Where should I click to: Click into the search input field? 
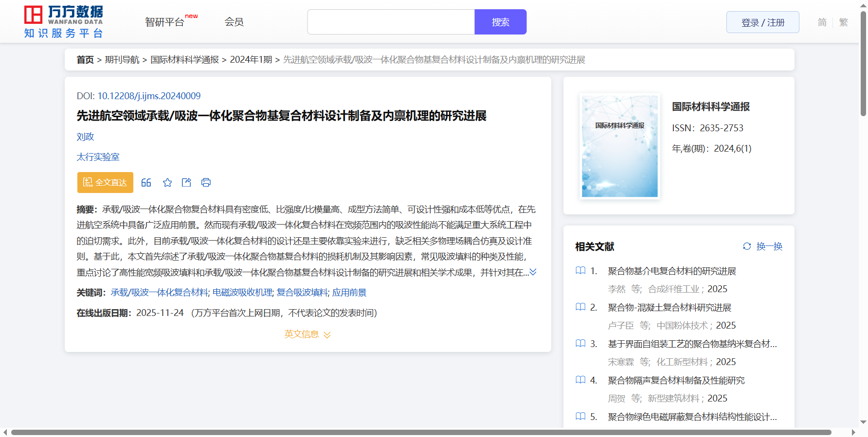tap(391, 22)
